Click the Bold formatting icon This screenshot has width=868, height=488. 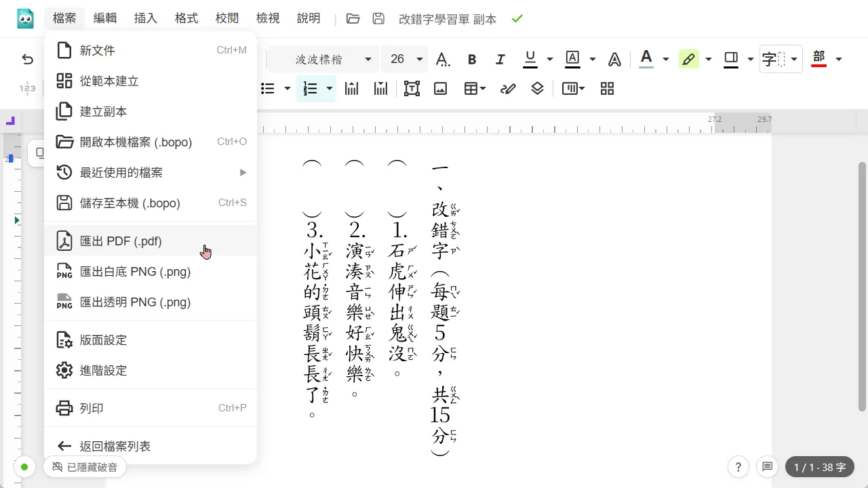tap(472, 60)
